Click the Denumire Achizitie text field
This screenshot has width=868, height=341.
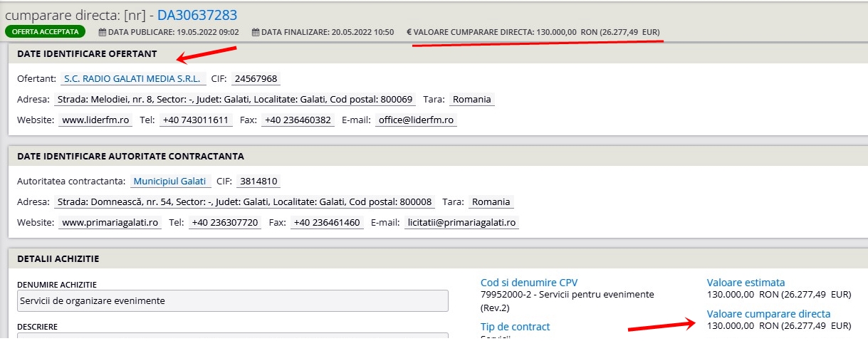coord(232,301)
